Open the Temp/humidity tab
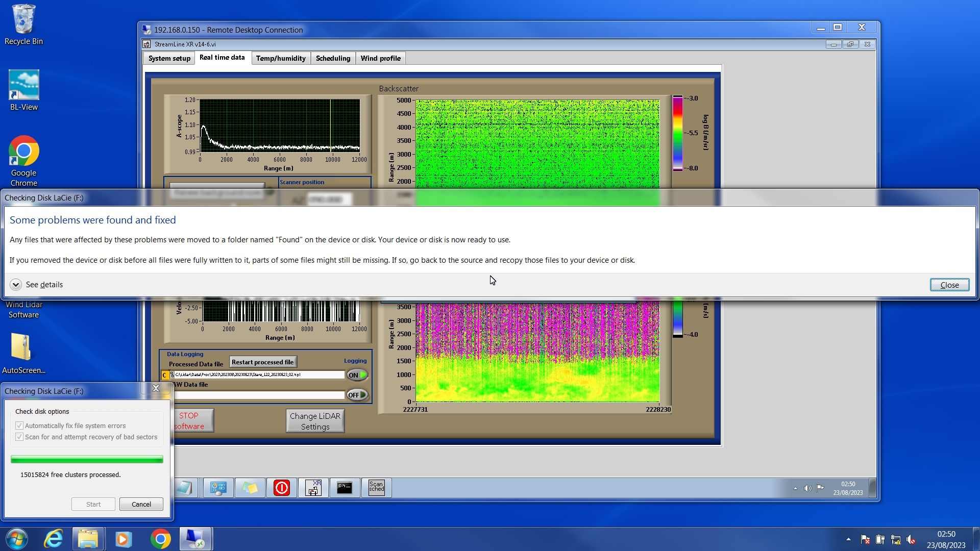This screenshot has height=551, width=980. tap(281, 58)
